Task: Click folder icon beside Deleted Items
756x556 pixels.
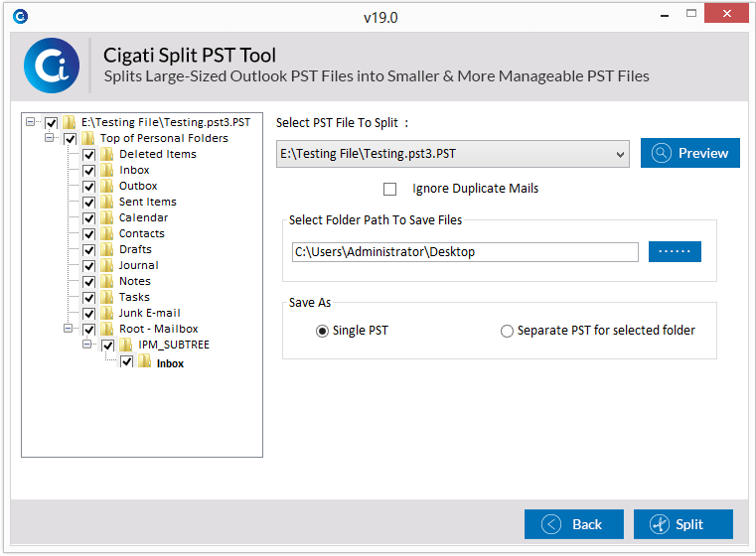Action: (107, 154)
